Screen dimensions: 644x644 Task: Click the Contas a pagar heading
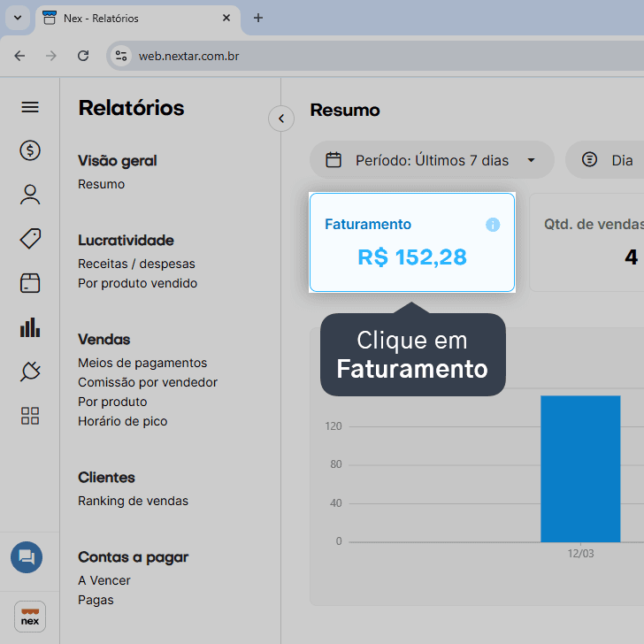coord(133,557)
